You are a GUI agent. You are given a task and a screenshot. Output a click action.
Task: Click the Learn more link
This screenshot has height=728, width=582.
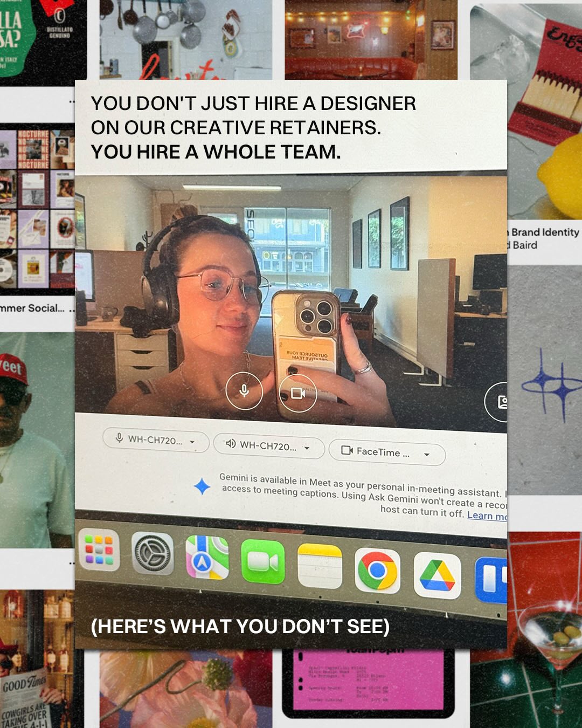pyautogui.click(x=487, y=516)
